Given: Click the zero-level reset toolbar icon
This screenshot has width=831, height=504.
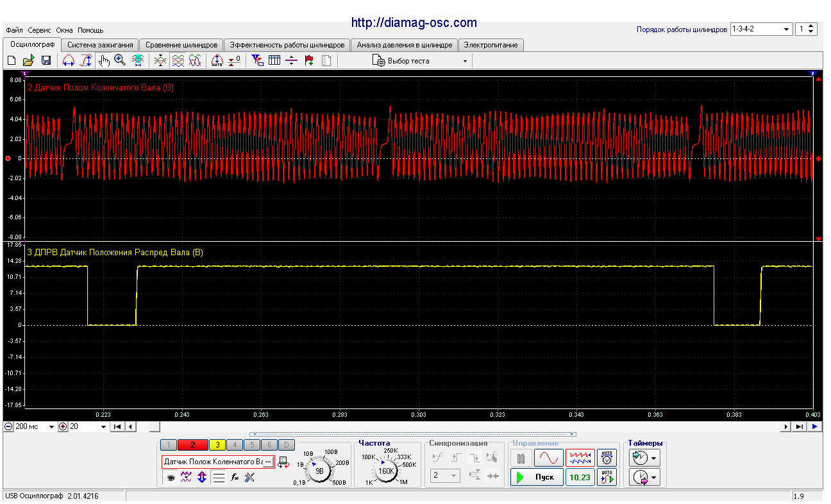Looking at the screenshot, I should [x=235, y=61].
